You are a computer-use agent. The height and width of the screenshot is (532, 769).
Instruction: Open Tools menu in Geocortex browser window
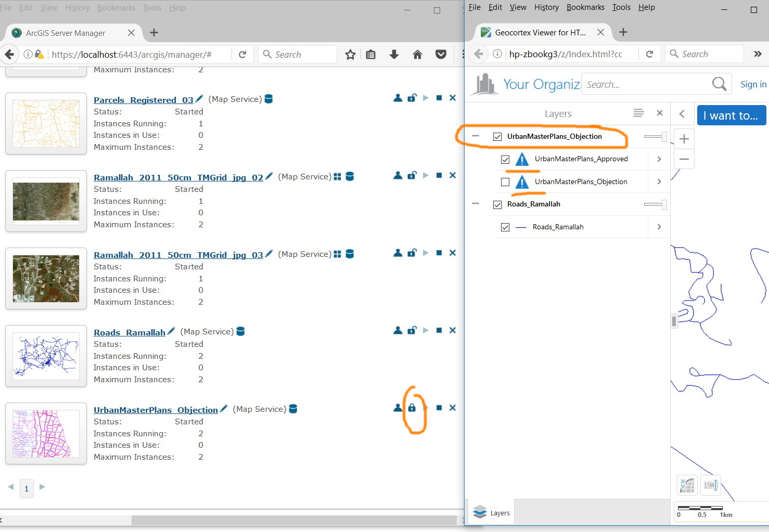click(621, 7)
